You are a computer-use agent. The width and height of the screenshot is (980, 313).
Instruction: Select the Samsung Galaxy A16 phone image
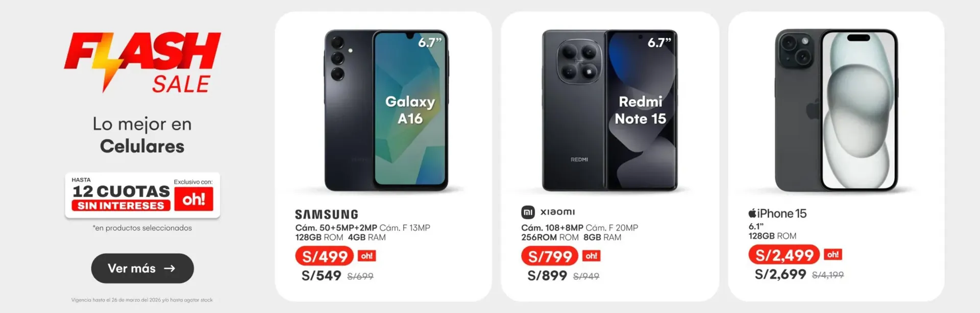click(386, 110)
